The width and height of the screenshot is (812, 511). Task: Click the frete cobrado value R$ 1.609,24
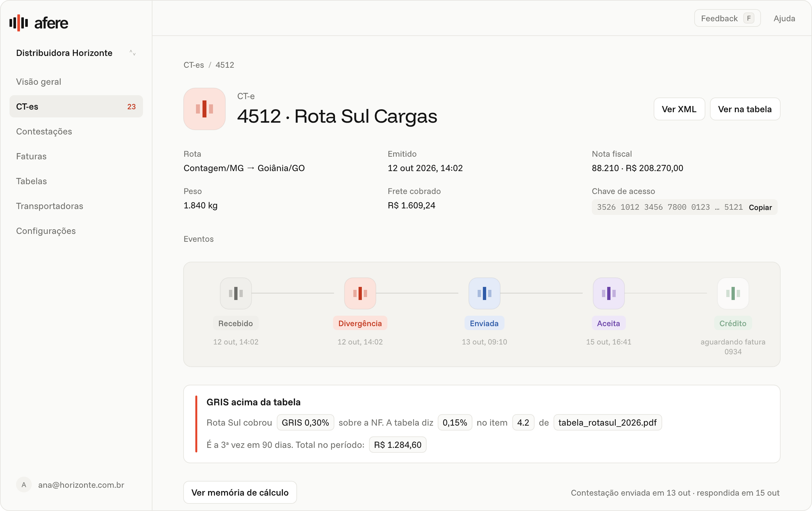(x=411, y=205)
